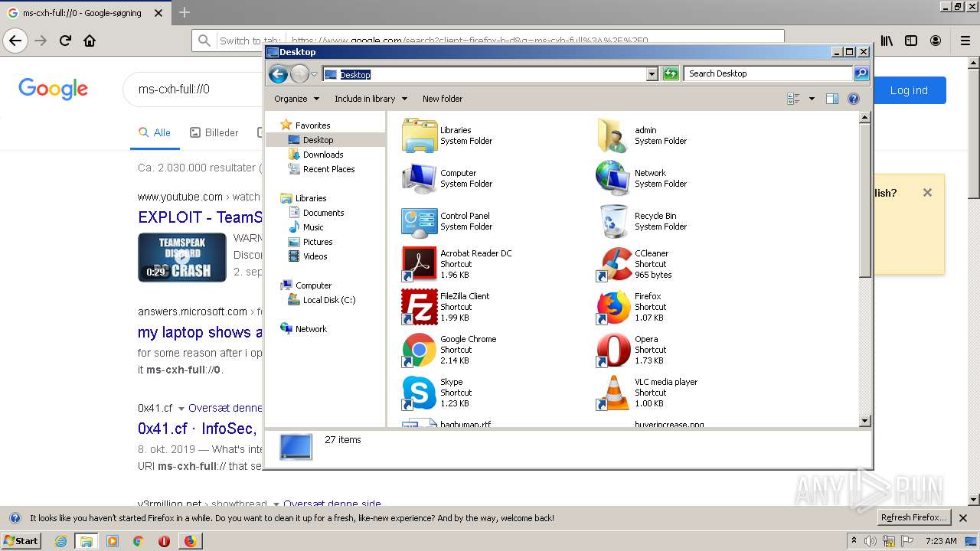This screenshot has height=551, width=980.
Task: Open Music library in navigation pane
Action: coord(313,227)
